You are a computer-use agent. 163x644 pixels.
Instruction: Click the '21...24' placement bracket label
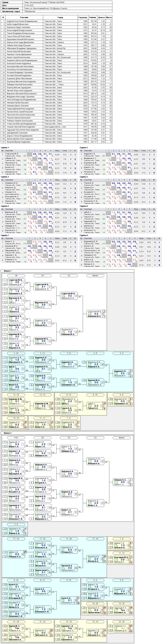click(16, 622)
